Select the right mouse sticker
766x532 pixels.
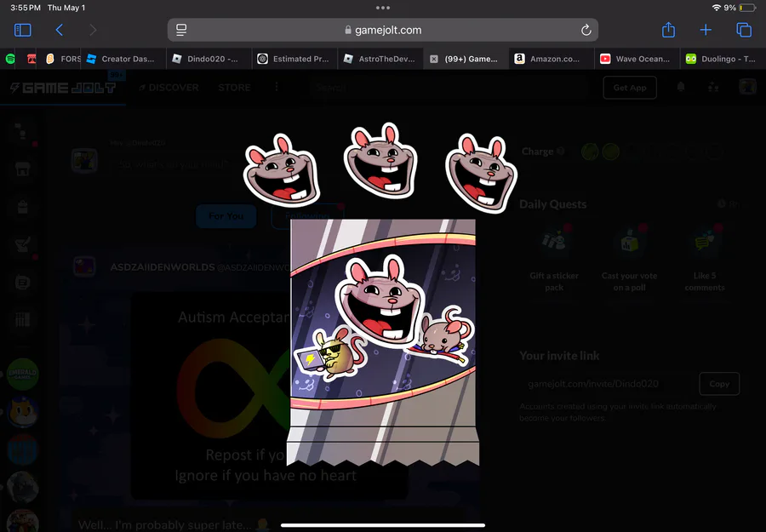pyautogui.click(x=482, y=173)
